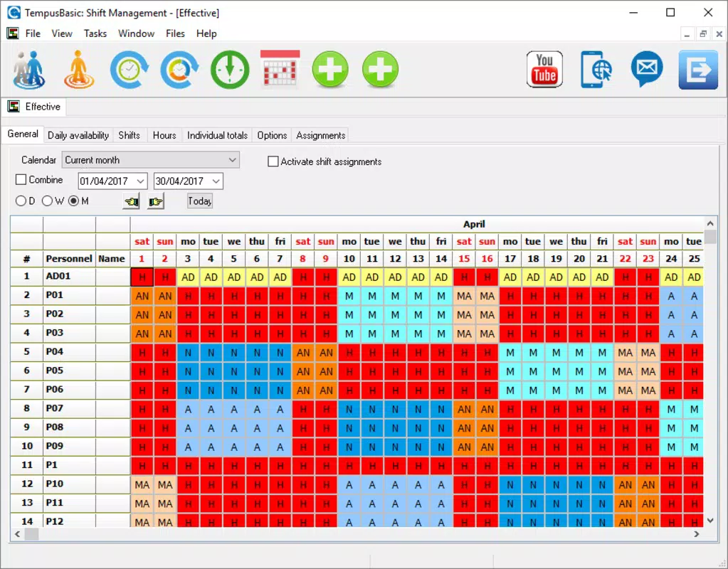Click the blue clock with arrow icon
The width and height of the screenshot is (728, 569).
(x=130, y=70)
